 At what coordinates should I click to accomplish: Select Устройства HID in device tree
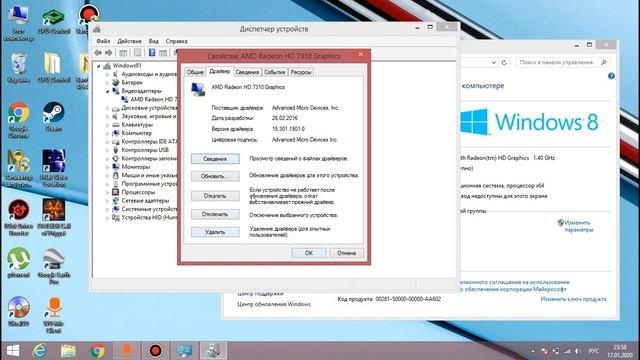click(x=149, y=218)
